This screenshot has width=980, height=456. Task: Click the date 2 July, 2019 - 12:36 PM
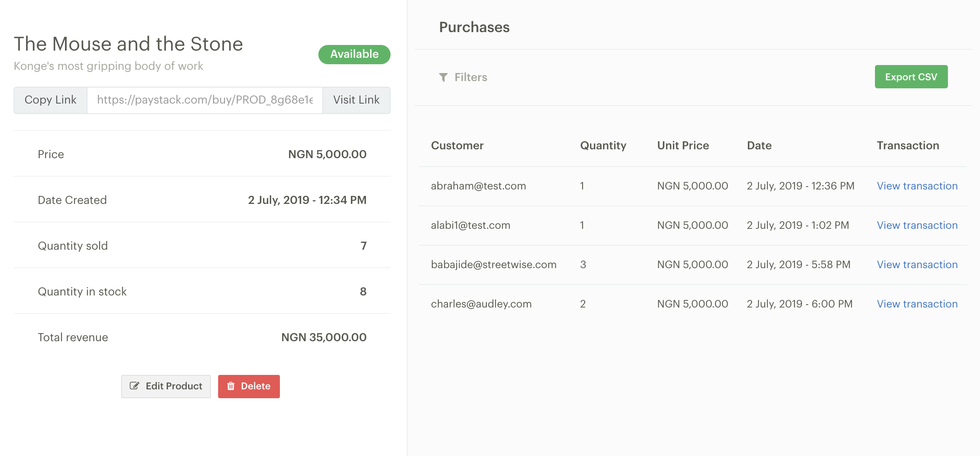(800, 186)
